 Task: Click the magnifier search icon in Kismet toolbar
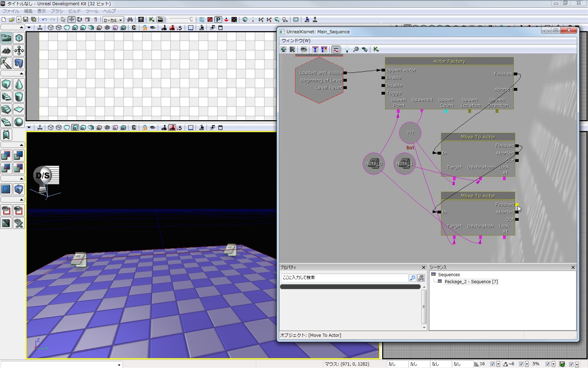coord(356,49)
